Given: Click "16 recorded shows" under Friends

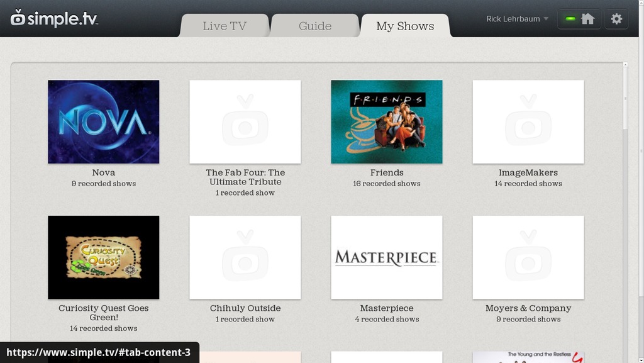Looking at the screenshot, I should (x=387, y=184).
